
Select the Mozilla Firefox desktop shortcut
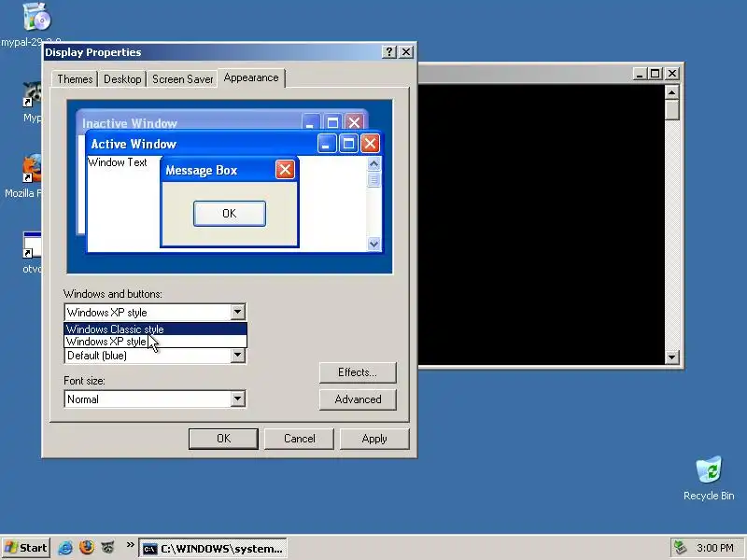point(33,168)
